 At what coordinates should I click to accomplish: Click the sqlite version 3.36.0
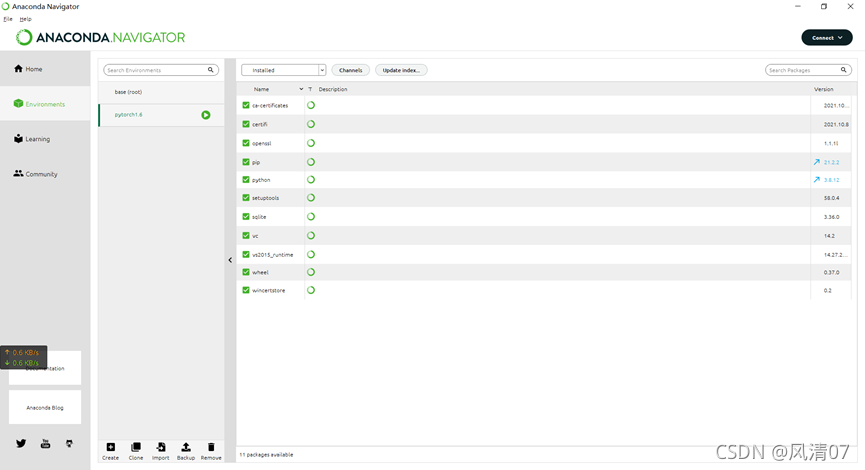(831, 217)
